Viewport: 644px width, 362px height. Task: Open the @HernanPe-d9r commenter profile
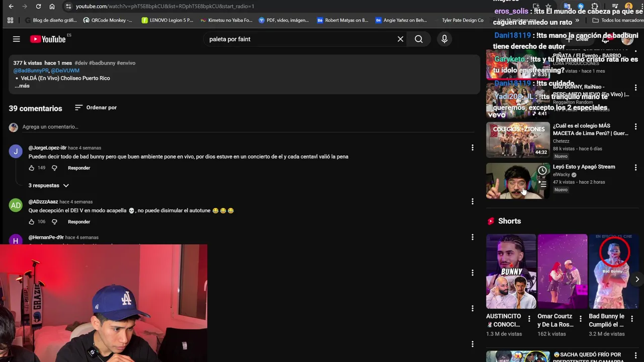pyautogui.click(x=46, y=237)
